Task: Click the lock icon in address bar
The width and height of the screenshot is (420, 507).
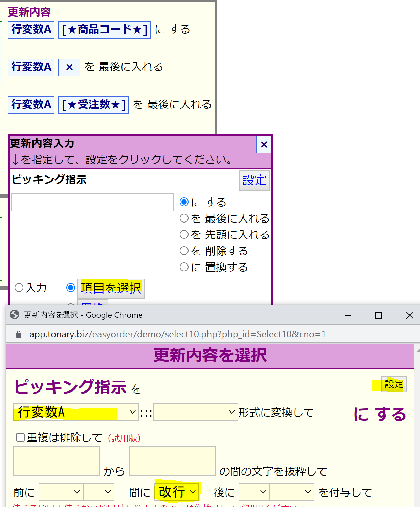Action: coord(19,334)
